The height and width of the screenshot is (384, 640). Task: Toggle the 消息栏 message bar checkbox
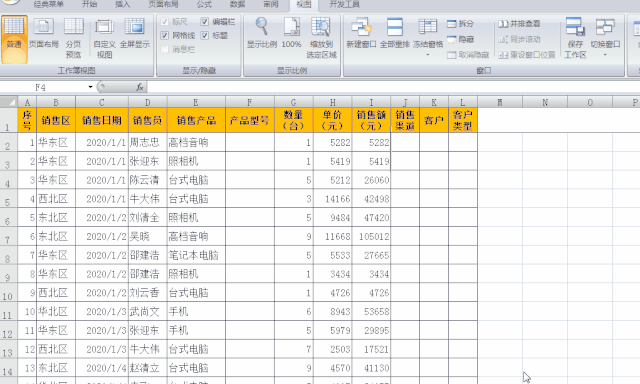point(165,49)
